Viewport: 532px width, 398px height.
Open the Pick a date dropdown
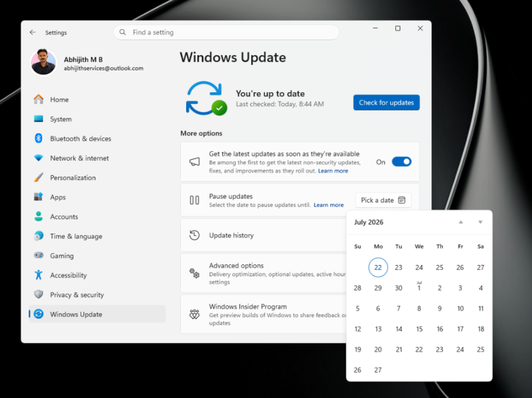[x=383, y=200]
